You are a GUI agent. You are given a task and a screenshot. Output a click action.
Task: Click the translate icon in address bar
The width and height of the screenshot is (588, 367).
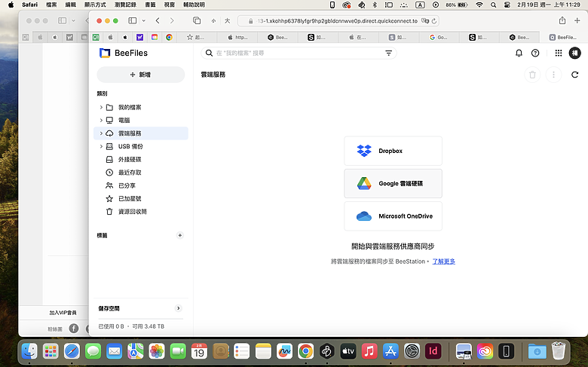[425, 21]
